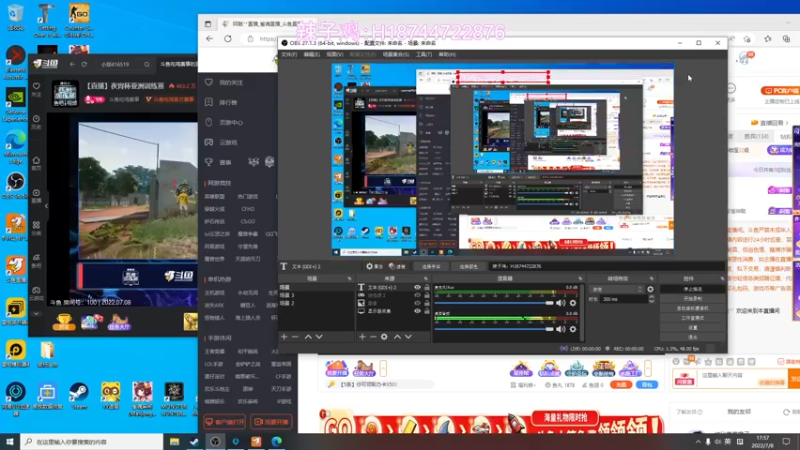Open Counter-Strike GO desktop shortcut
Image resolution: width=800 pixels, height=450 pixels.
[79, 20]
